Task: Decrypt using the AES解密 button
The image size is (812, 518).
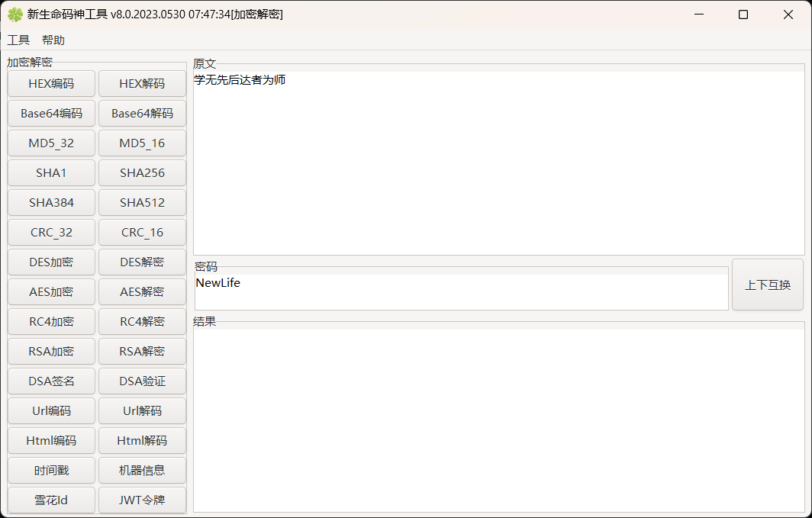Action: [x=142, y=292]
